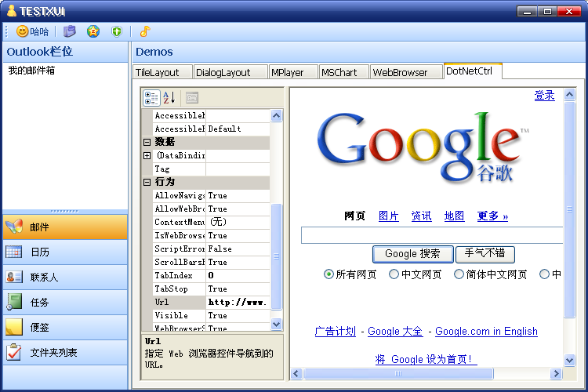This screenshot has width=588, height=392.
Task: Select the DotNetCtrl tab
Action: click(x=473, y=71)
